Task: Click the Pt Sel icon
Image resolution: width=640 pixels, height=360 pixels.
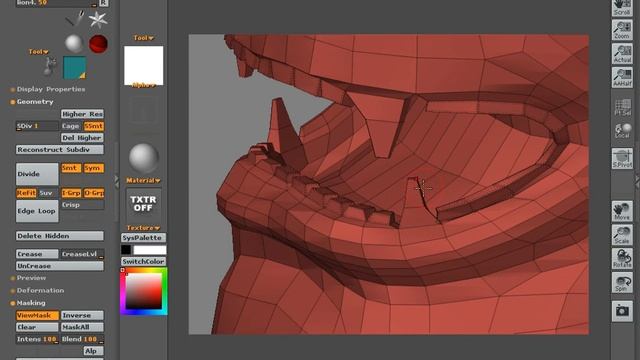Action: tap(622, 107)
